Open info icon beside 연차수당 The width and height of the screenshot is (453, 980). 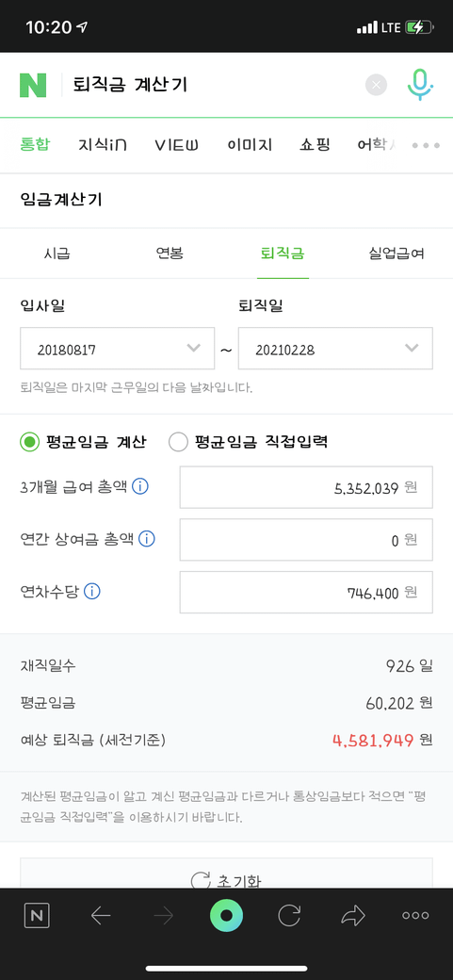[92, 591]
